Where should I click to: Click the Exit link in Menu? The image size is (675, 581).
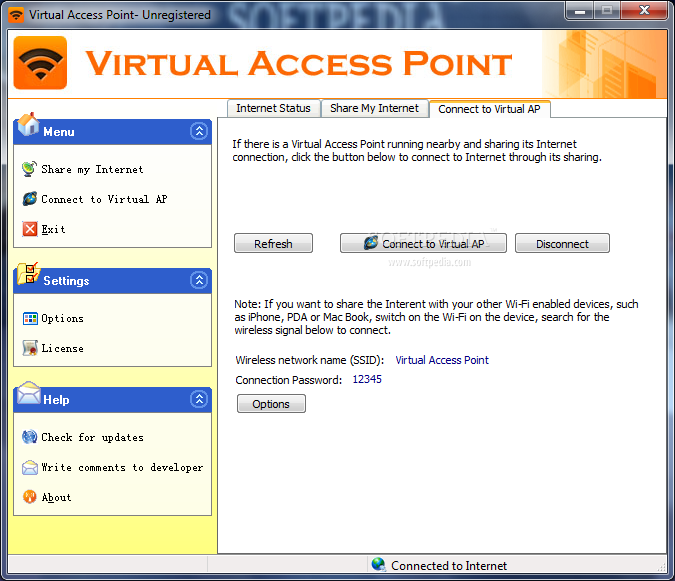(53, 229)
